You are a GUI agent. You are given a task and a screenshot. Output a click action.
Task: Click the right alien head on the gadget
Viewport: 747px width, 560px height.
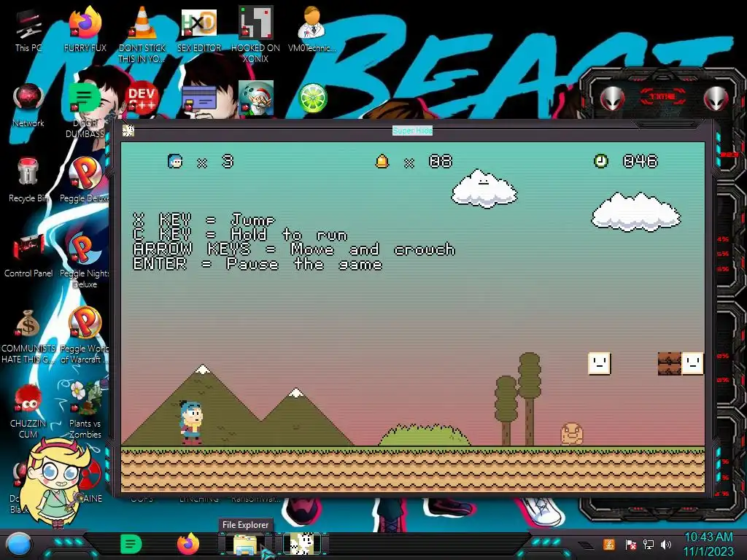click(x=716, y=99)
